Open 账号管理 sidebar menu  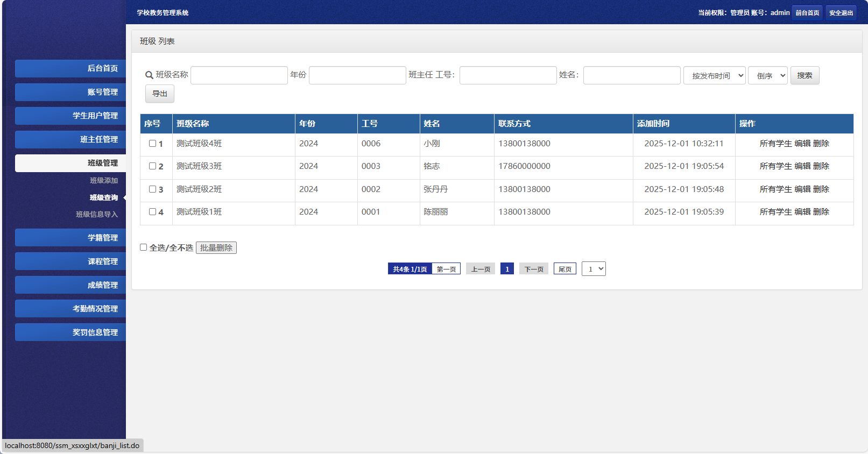[70, 92]
